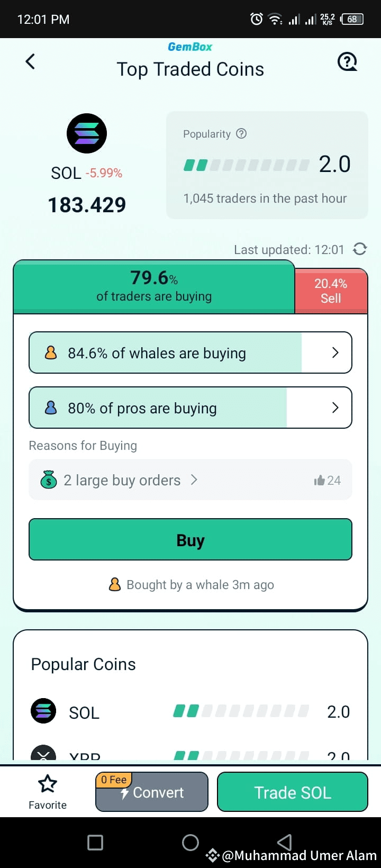The height and width of the screenshot is (868, 381).
Task: Expand whale buying details with chevron
Action: [x=334, y=352]
